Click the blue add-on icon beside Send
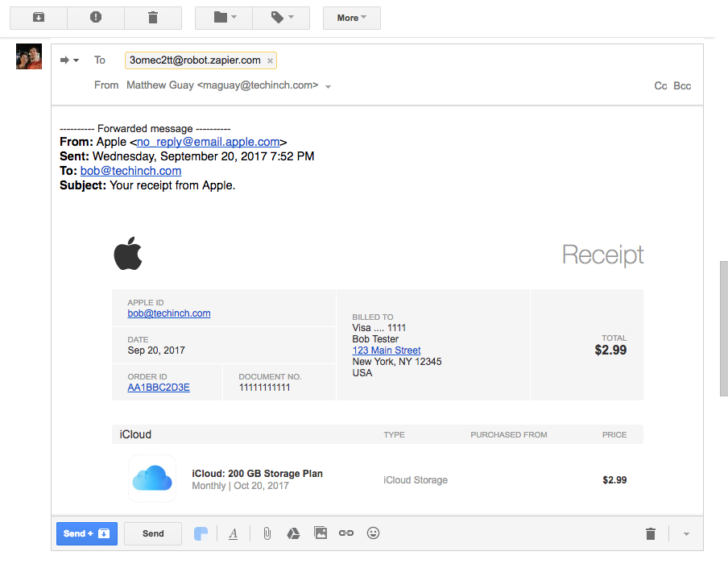Viewport: 728px width, 564px height. tap(201, 533)
